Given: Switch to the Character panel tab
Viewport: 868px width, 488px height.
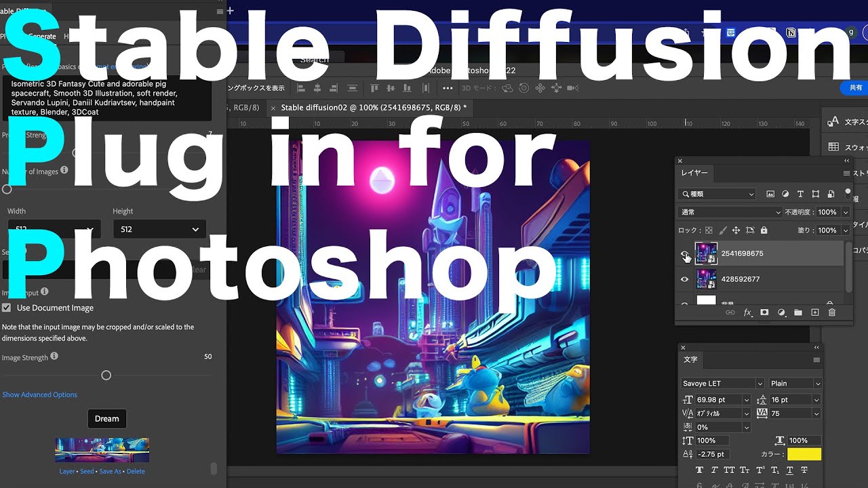Looking at the screenshot, I should (x=690, y=360).
